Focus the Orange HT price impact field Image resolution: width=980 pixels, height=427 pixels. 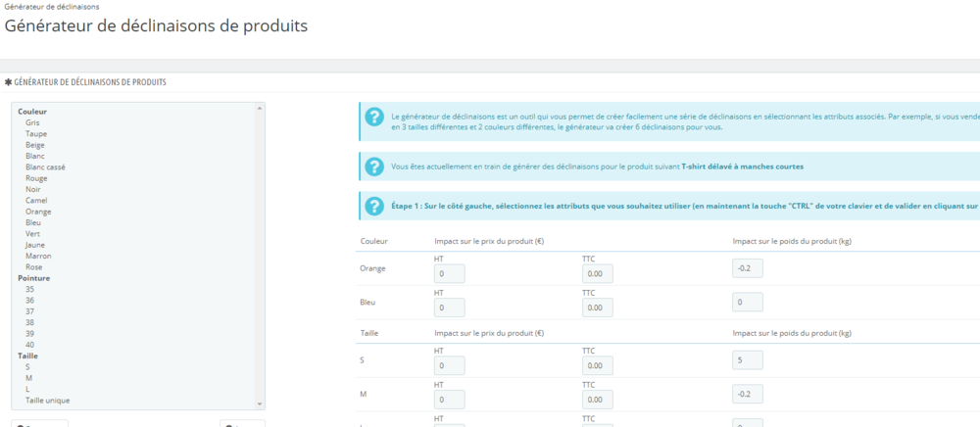tap(449, 273)
